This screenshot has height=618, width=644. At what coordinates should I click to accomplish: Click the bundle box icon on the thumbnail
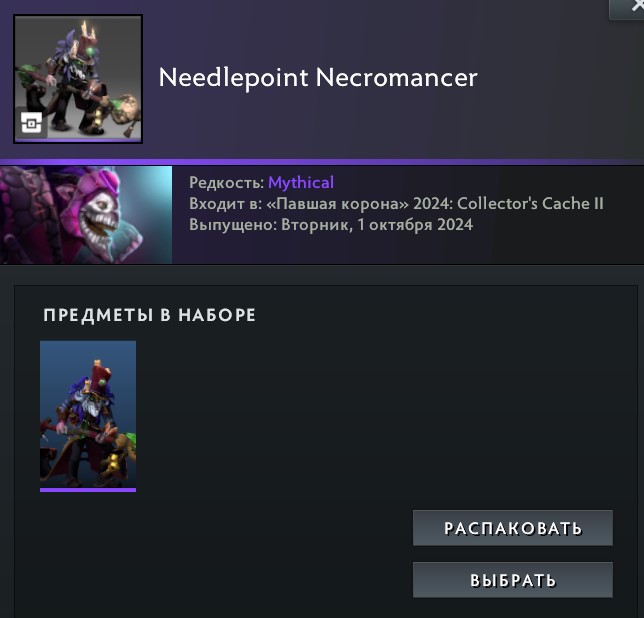pyautogui.click(x=32, y=123)
